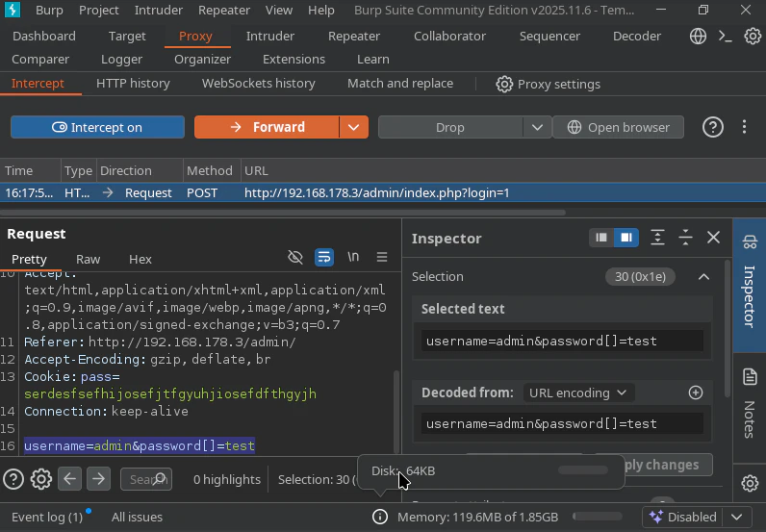
Task: Toggle the Intercept on button
Action: pyautogui.click(x=98, y=128)
